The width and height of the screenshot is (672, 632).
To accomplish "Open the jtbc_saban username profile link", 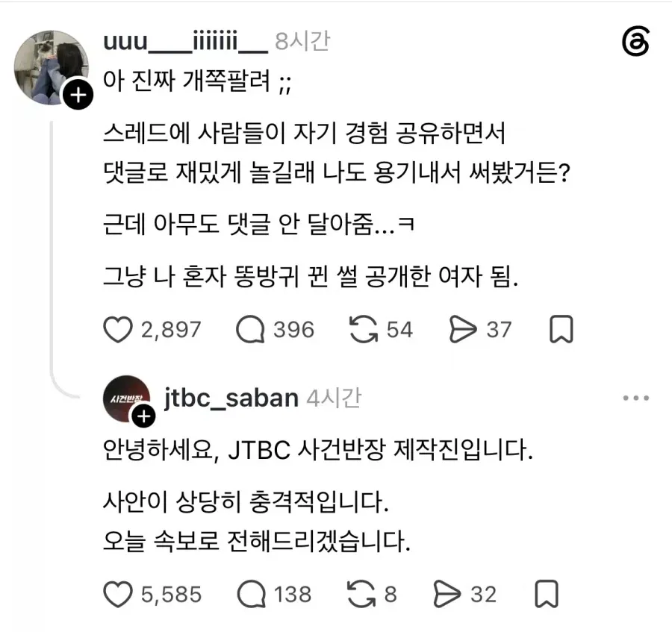I will pyautogui.click(x=231, y=398).
